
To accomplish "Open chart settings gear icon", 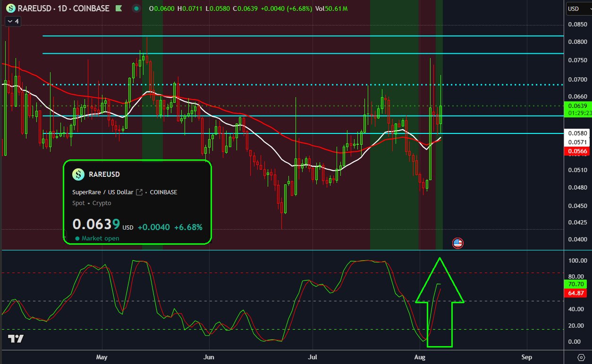I will click(581, 356).
